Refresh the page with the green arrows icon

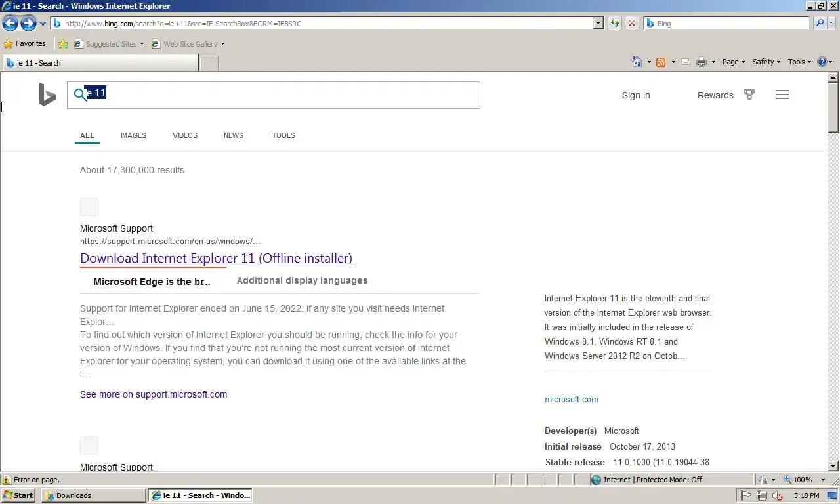pos(614,24)
